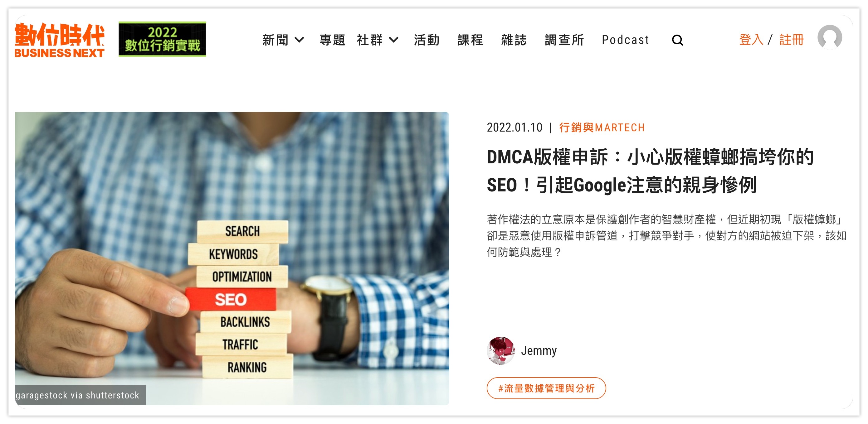This screenshot has height=424, width=868.
Task: Click the Jemmy author name
Action: click(539, 351)
